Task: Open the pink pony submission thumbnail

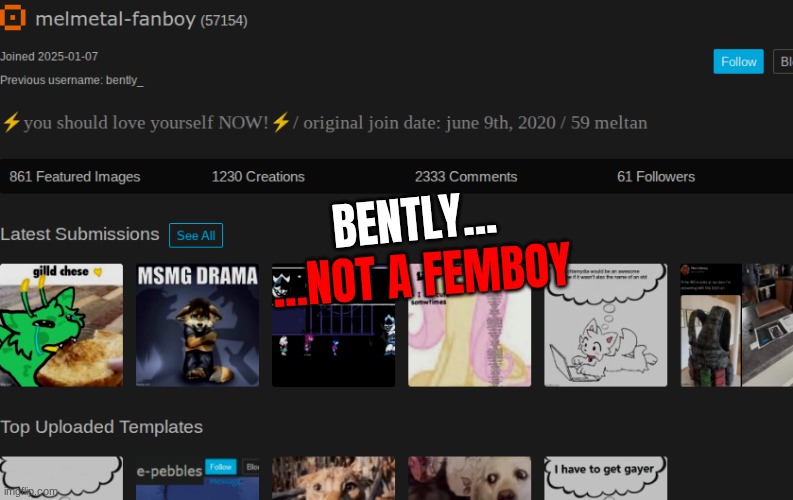Action: click(469, 325)
